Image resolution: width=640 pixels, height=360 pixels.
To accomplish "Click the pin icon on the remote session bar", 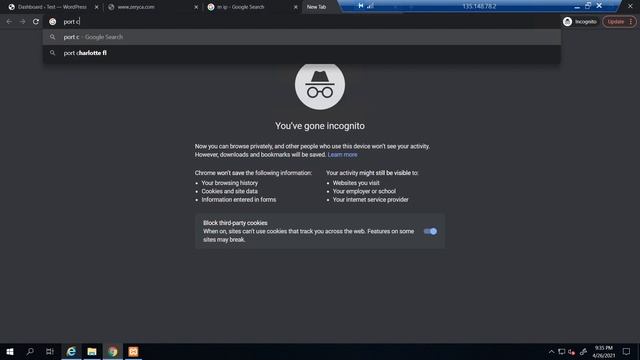I will click(361, 6).
